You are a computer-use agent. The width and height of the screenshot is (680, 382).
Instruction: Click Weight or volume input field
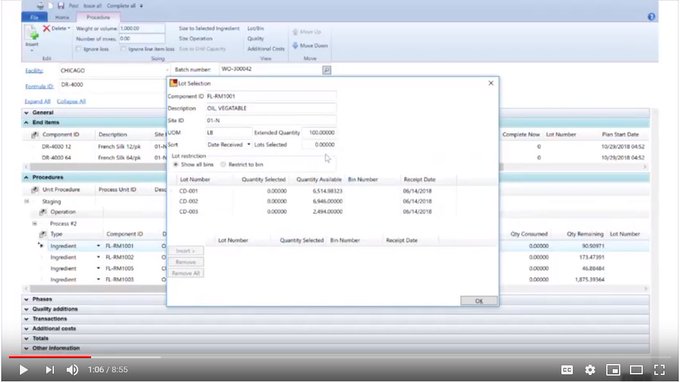click(x=142, y=28)
